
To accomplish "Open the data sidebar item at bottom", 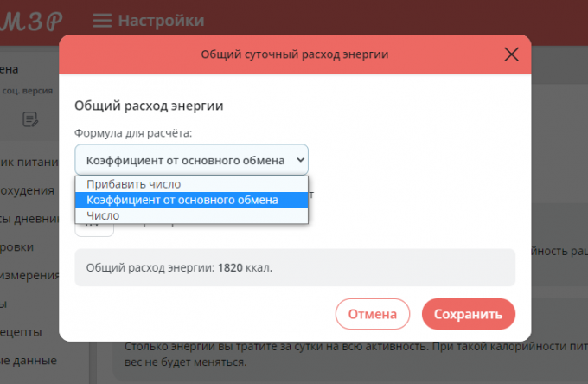I will [x=29, y=360].
